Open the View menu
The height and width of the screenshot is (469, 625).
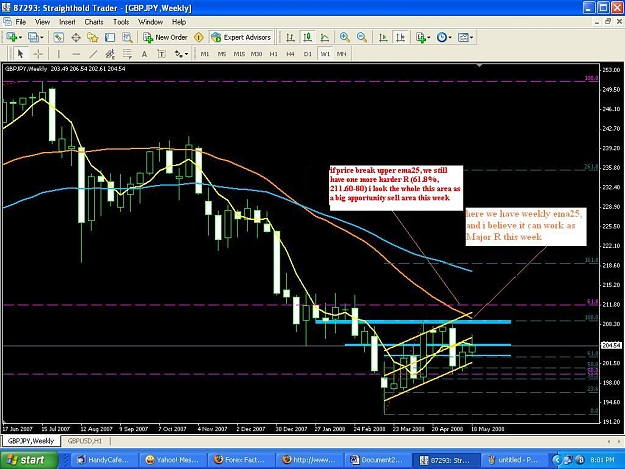coord(43,22)
